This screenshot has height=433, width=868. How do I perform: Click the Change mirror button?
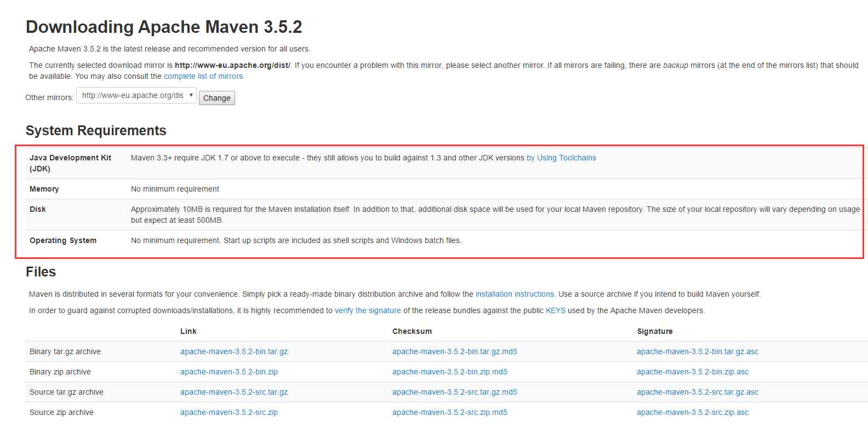click(x=216, y=98)
